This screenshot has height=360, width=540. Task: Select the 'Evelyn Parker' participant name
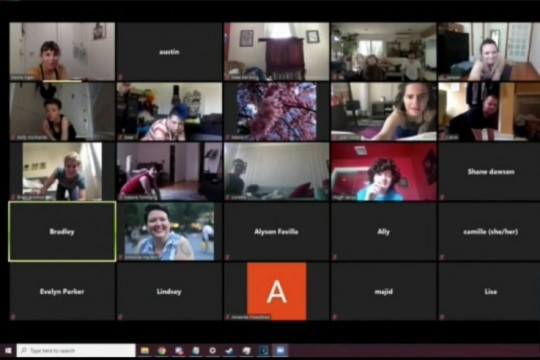tap(62, 291)
